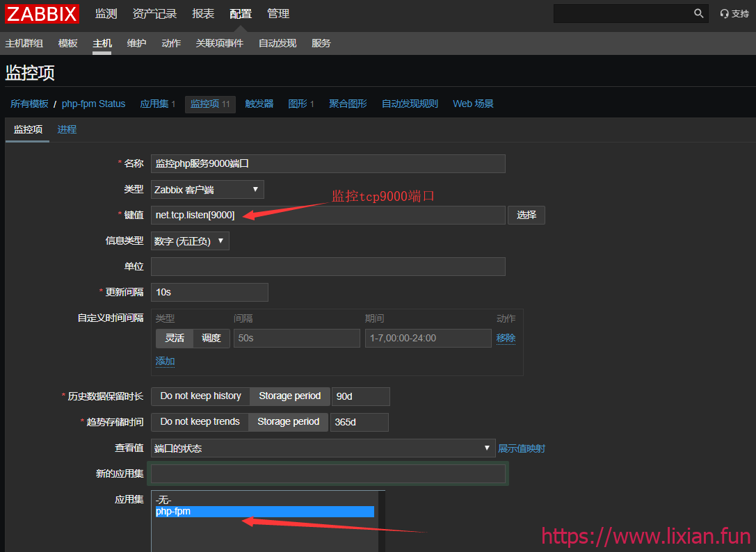Click the custom interval 50s field
This screenshot has width=756, height=552.
coord(296,338)
